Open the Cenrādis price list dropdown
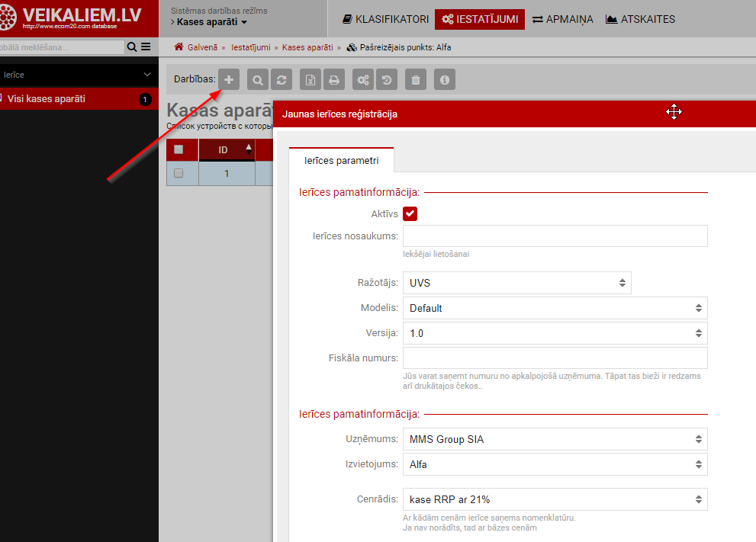 555,499
